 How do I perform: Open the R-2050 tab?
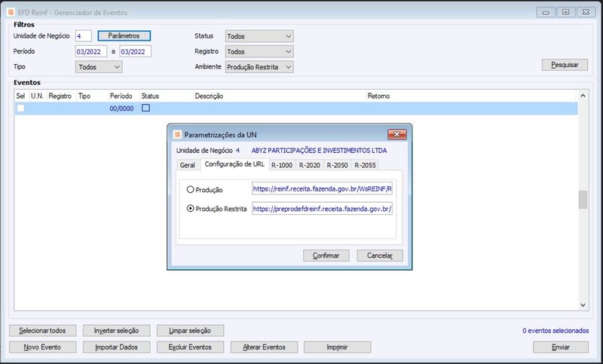click(337, 165)
